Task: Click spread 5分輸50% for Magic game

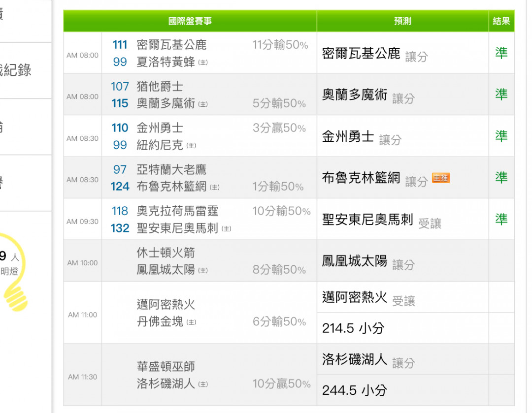Action: tap(279, 103)
